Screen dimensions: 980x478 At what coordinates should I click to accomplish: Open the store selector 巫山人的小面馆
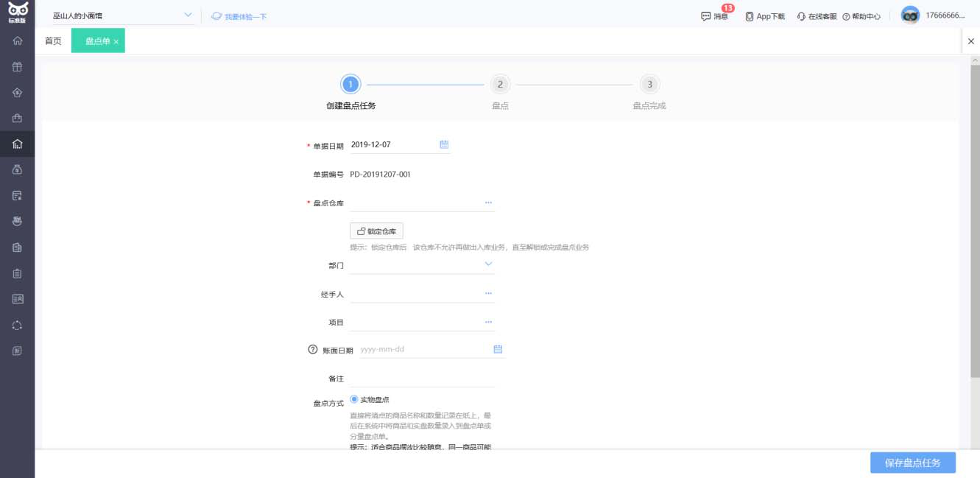(x=122, y=15)
